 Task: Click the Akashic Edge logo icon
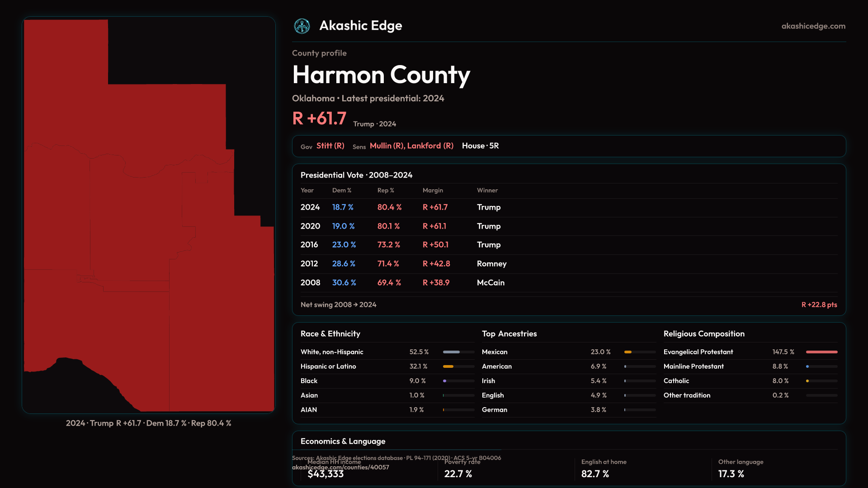302,26
